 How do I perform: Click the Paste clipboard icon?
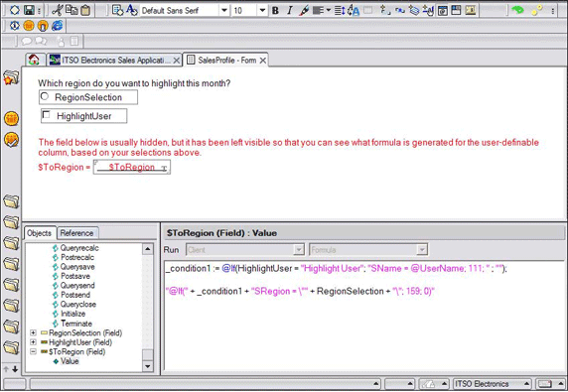tap(85, 10)
